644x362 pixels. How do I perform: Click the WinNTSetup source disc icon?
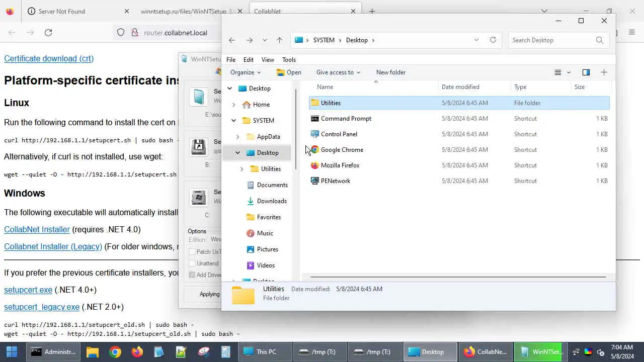point(199,97)
